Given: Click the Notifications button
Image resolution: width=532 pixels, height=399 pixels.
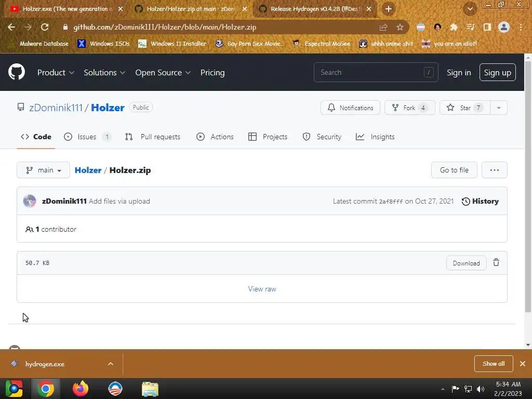Looking at the screenshot, I should 350,108.
